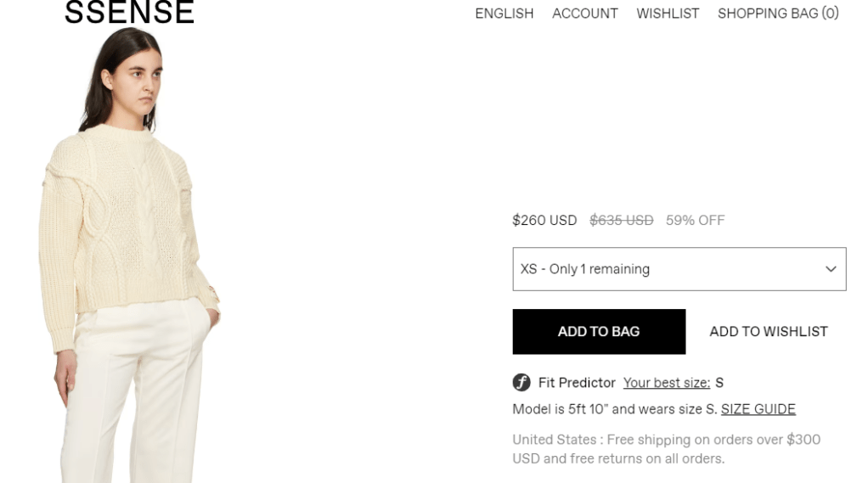
Task: Click the model height description text
Action: (x=614, y=409)
